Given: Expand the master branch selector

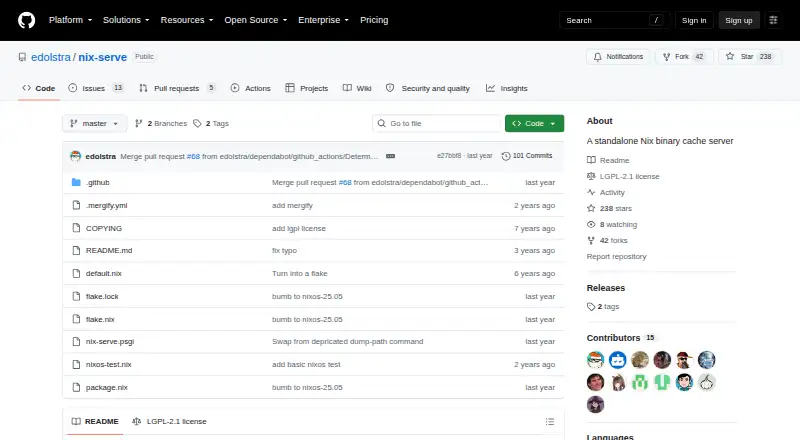Looking at the screenshot, I should pos(94,124).
